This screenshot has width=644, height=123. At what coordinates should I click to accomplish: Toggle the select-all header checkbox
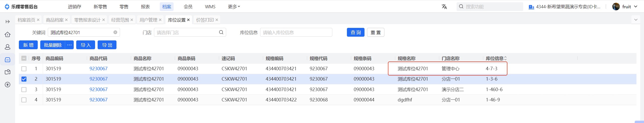24,58
